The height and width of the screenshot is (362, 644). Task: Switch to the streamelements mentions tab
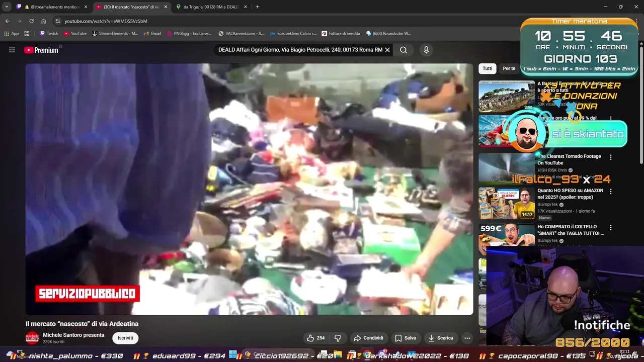[x=52, y=7]
